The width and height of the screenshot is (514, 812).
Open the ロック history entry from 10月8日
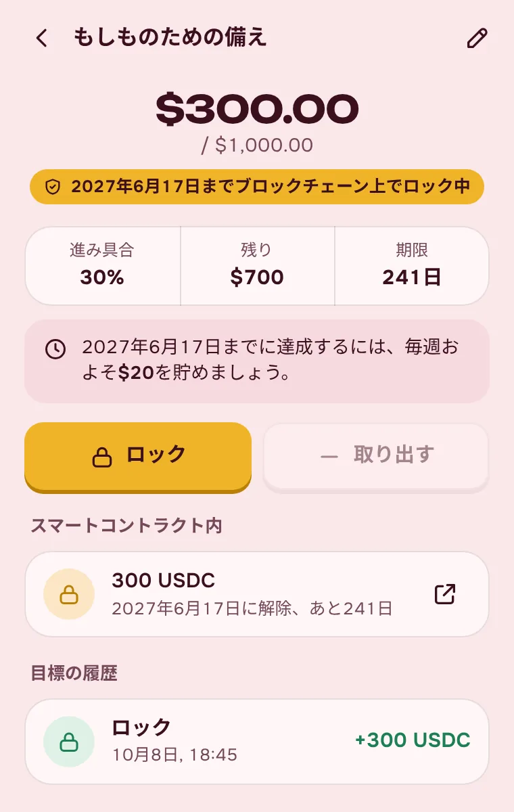[x=257, y=742]
